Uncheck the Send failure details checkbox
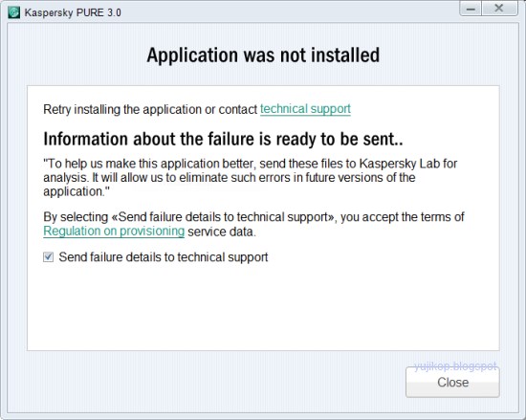The image size is (526, 420). pyautogui.click(x=49, y=257)
